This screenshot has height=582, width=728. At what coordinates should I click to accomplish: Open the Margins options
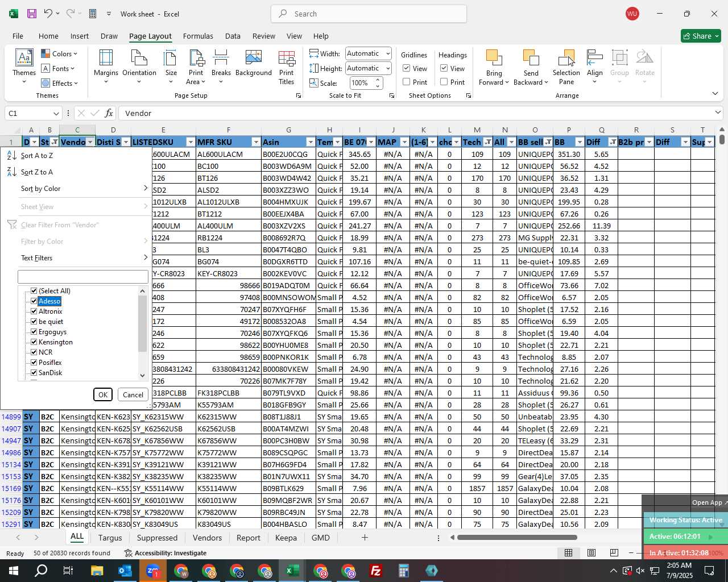(106, 67)
